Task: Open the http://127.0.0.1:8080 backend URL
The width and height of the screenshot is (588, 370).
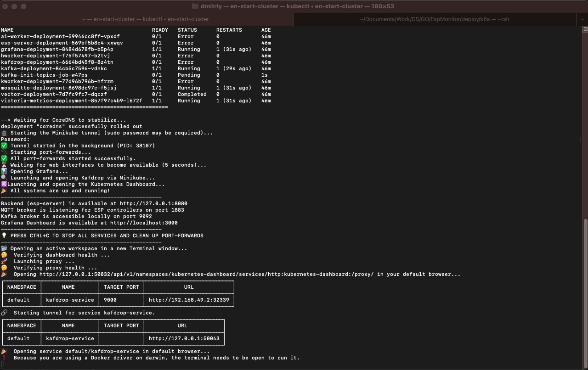Action: 153,203
